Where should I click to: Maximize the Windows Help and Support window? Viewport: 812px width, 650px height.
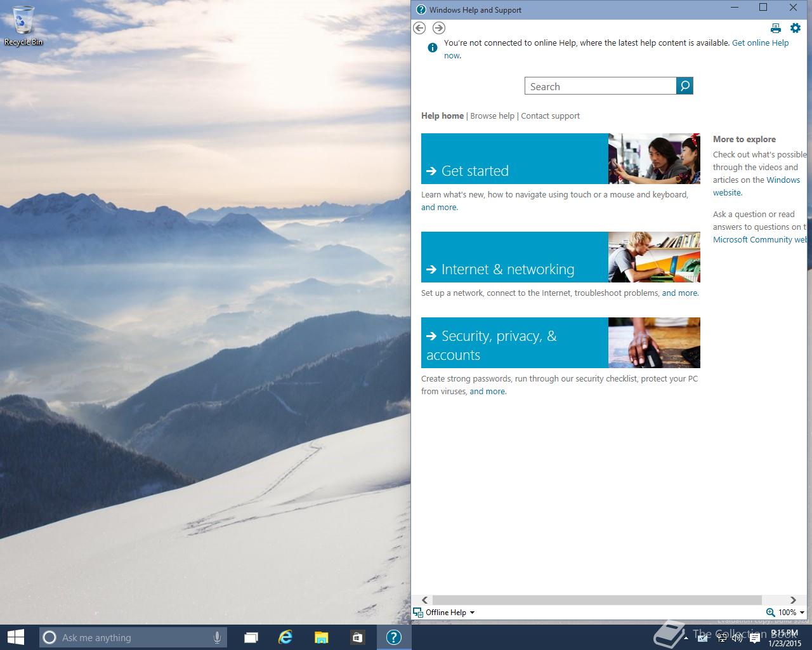(x=763, y=8)
